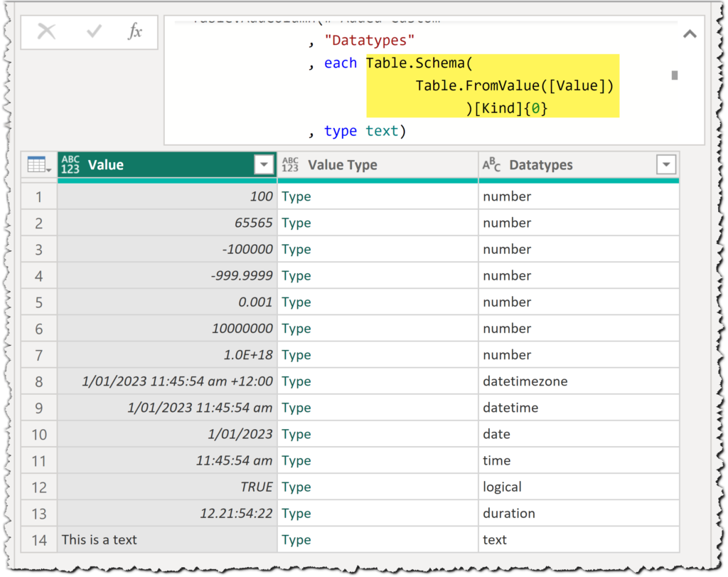
Task: Confirm formula with the checkmark icon
Action: [x=95, y=31]
